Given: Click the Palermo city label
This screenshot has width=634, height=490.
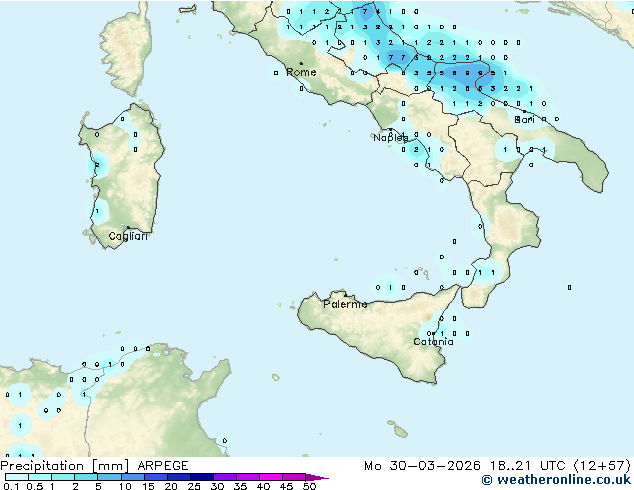Looking at the screenshot, I should point(345,304).
